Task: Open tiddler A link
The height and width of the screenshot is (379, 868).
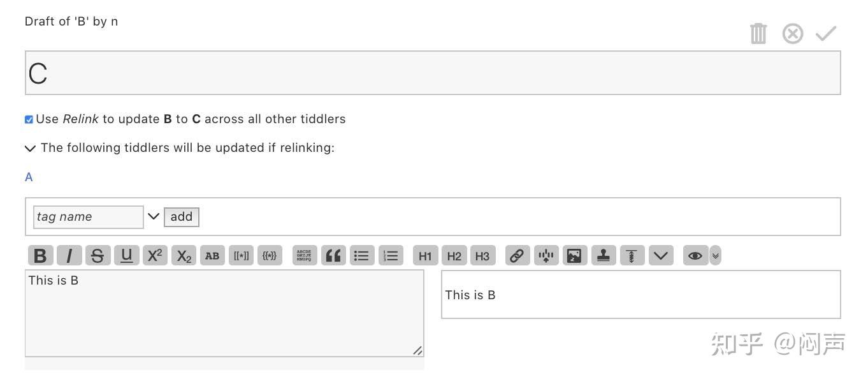Action: coord(29,177)
